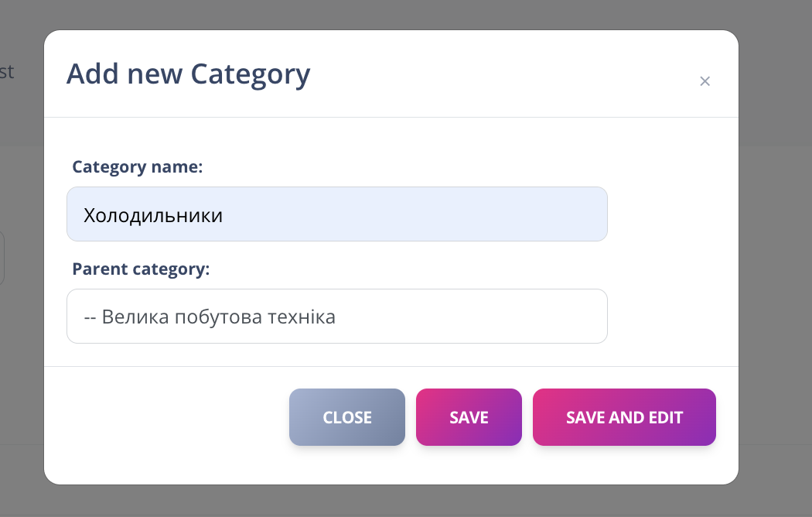Viewport: 812px width, 517px height.
Task: Click the dimmed backdrop above the dialog
Action: coord(387,14)
